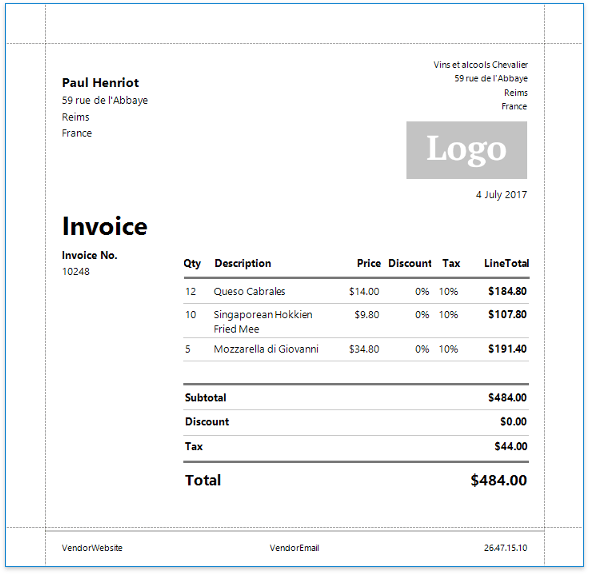Select the 26.47.15.10 phone footer

pos(505,548)
